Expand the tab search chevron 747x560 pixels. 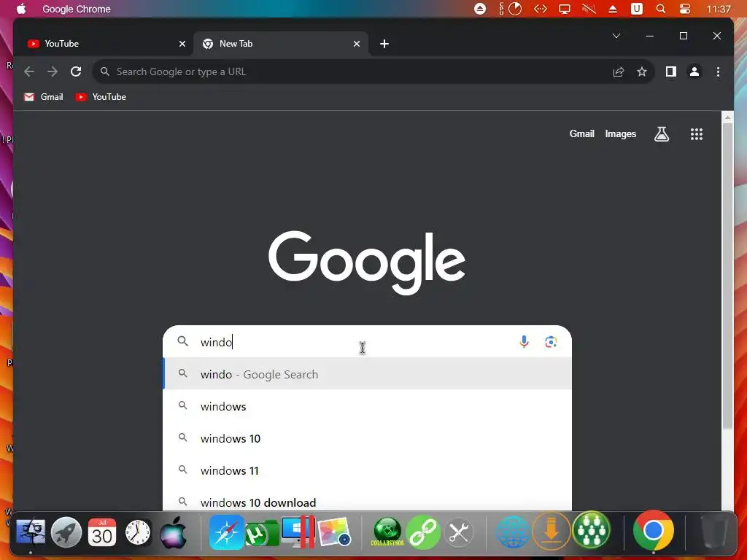click(x=616, y=36)
